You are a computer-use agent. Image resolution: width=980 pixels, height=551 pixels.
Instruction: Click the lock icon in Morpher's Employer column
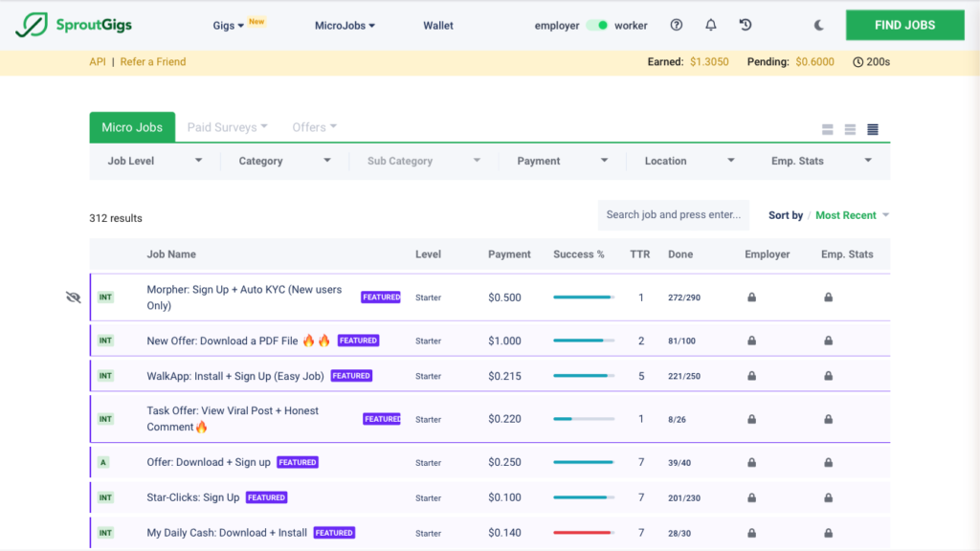[x=751, y=297]
